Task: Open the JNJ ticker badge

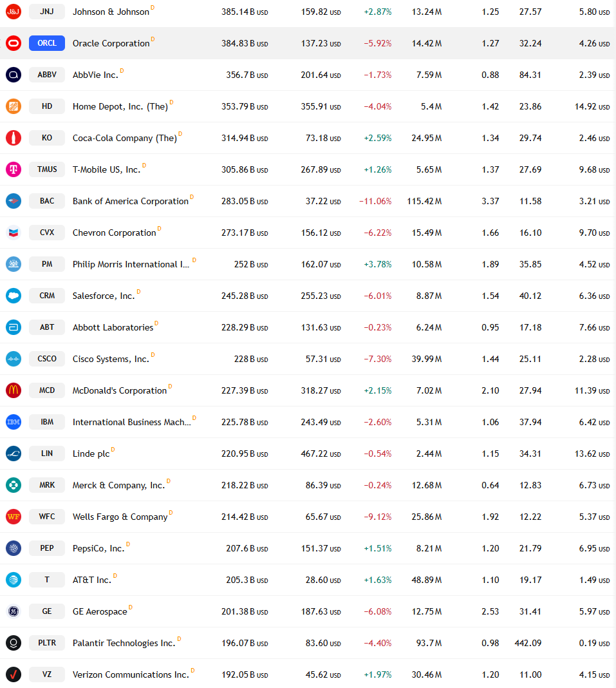Action: (x=47, y=12)
